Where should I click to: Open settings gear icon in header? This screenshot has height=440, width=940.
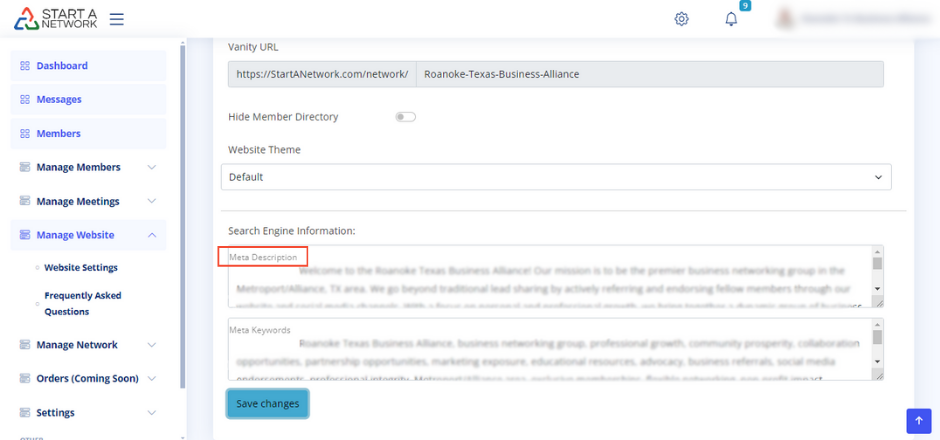coord(682,19)
